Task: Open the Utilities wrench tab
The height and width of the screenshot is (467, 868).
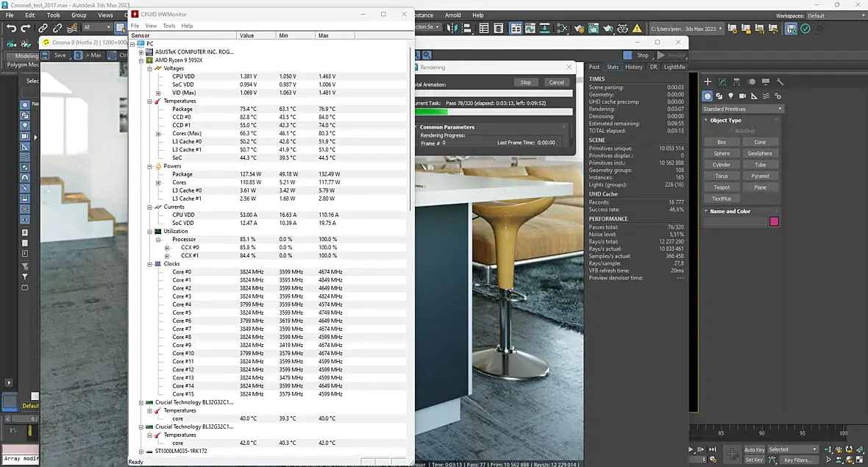Action: click(x=780, y=82)
